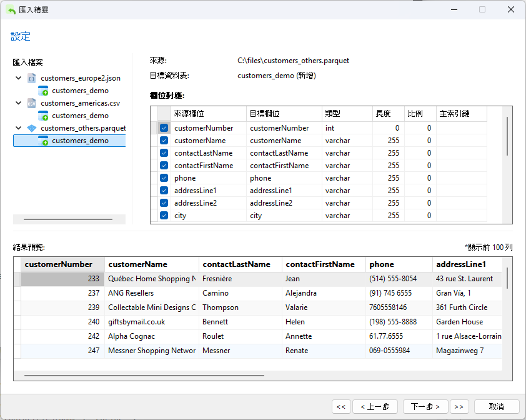Click preview cell Garden House

[x=467, y=322]
